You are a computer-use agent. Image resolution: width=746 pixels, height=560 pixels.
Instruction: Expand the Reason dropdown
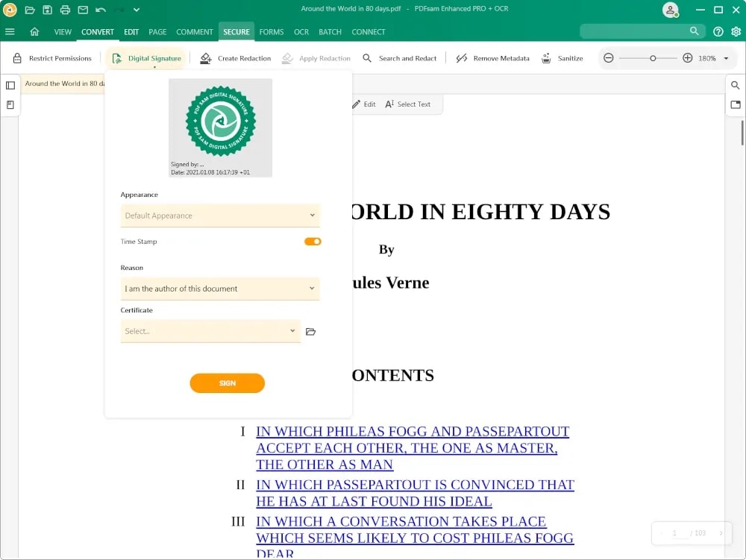220,288
